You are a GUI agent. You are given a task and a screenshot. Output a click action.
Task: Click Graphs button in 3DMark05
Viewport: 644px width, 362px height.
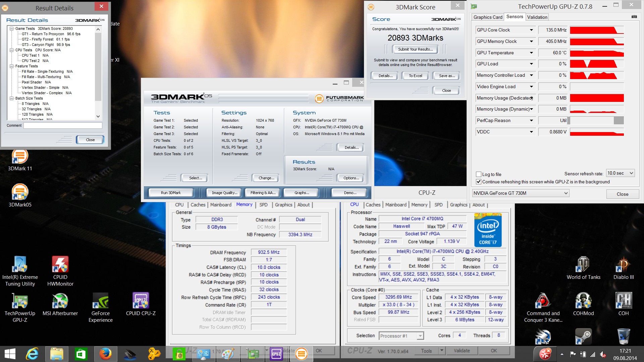point(302,193)
